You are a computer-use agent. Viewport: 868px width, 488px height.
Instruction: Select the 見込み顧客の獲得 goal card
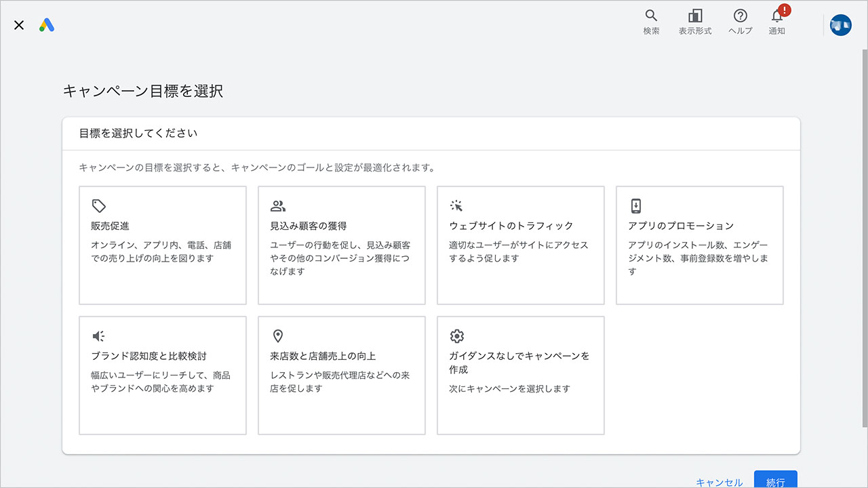point(341,245)
